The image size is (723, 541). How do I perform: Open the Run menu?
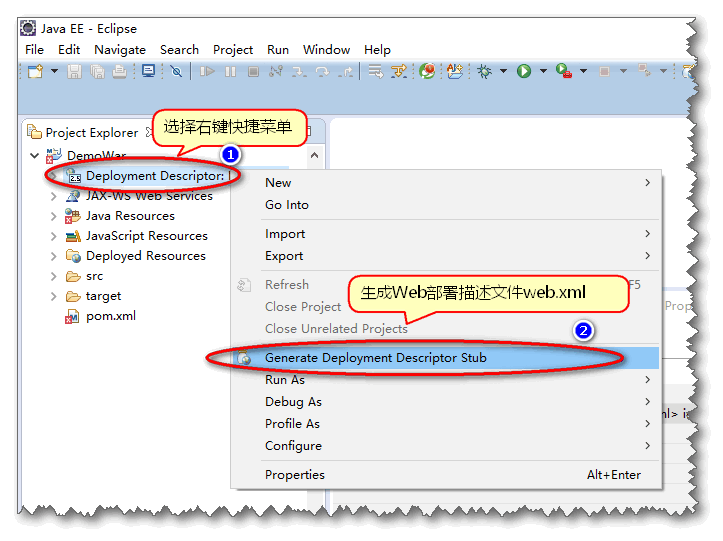tap(278, 49)
